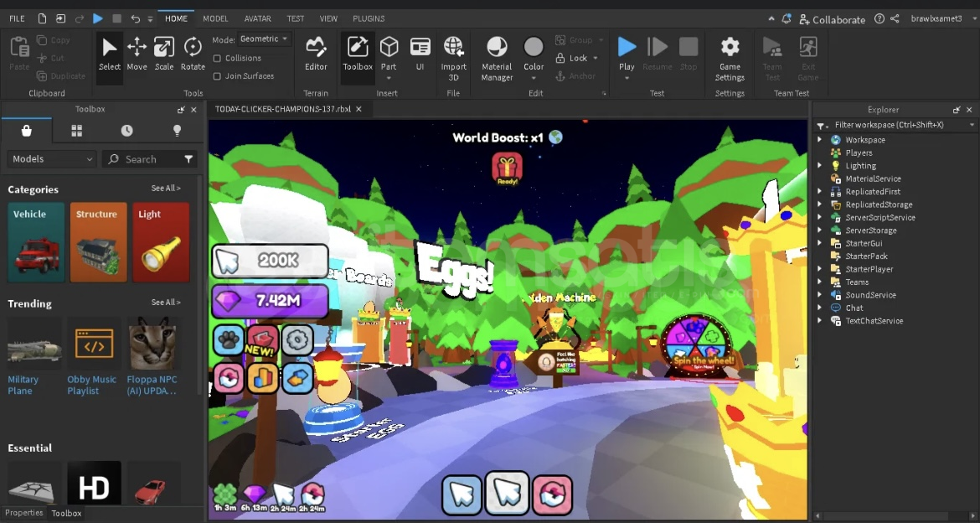Open the Terrain Editor

[316, 54]
